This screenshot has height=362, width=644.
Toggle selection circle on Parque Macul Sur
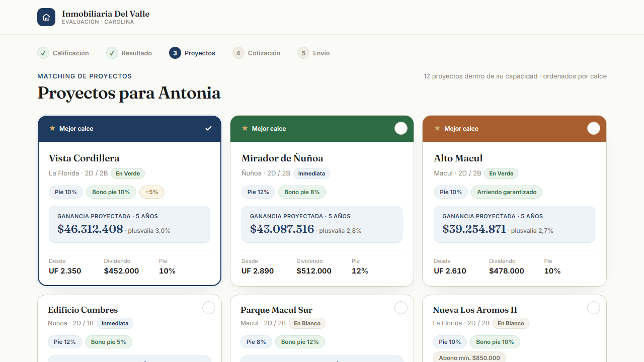click(401, 308)
